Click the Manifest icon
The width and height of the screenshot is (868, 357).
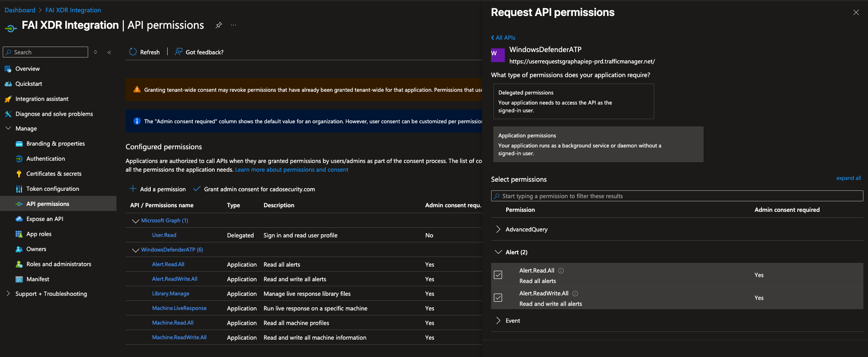pos(19,279)
